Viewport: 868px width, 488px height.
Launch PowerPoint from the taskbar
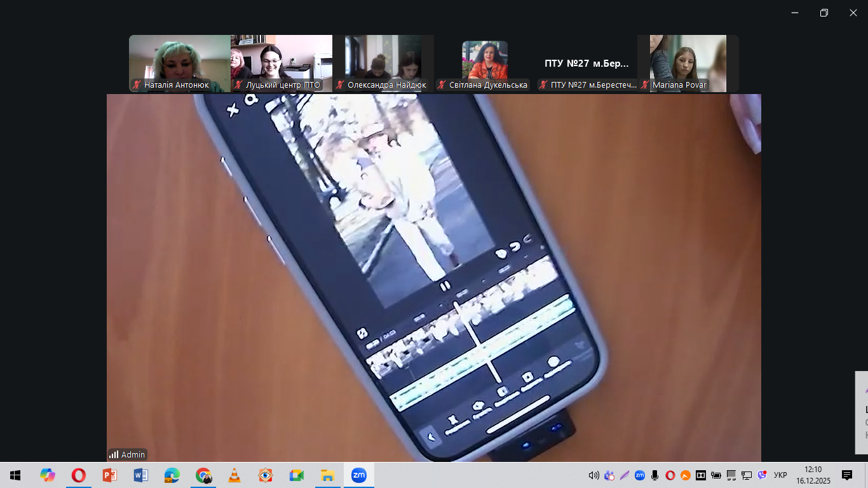click(110, 475)
